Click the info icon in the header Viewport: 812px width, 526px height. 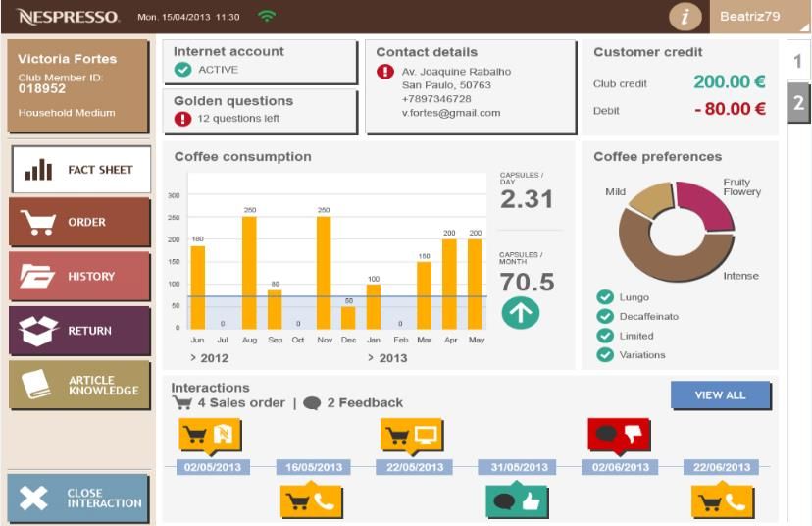(685, 17)
